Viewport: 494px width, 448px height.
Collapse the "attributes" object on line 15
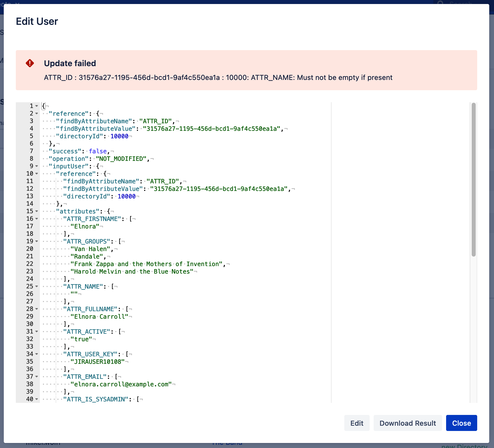coord(37,211)
